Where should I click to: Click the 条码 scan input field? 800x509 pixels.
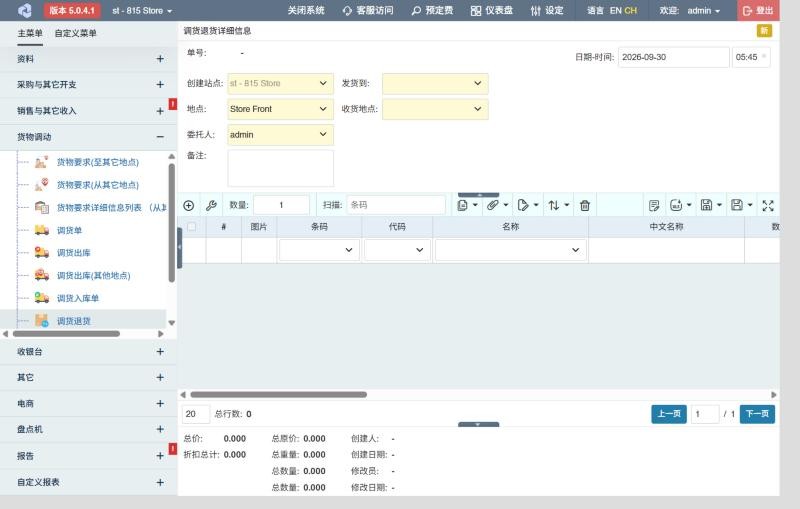click(x=396, y=205)
